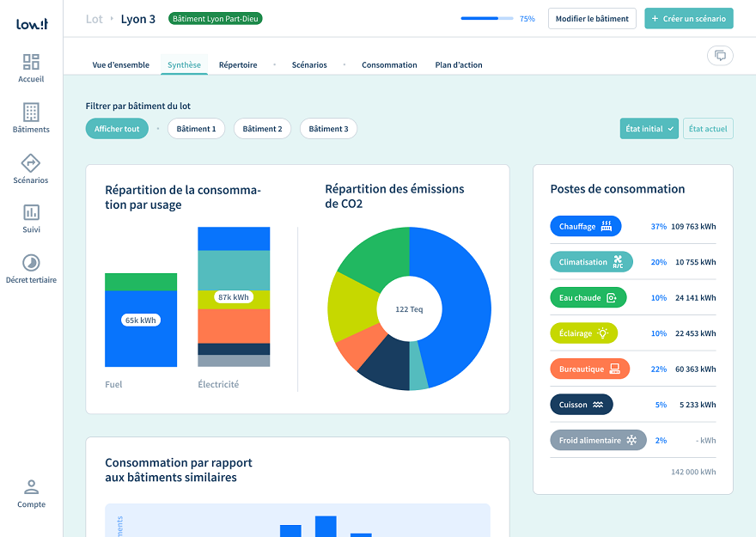
Task: Open the Plan d'action tab
Action: coord(459,65)
